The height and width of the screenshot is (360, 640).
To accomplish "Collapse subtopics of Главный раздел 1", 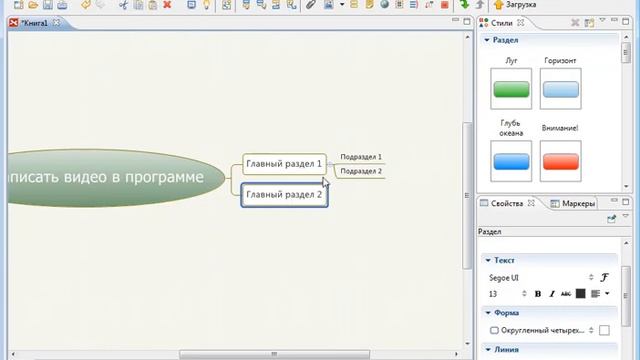I will (x=331, y=164).
